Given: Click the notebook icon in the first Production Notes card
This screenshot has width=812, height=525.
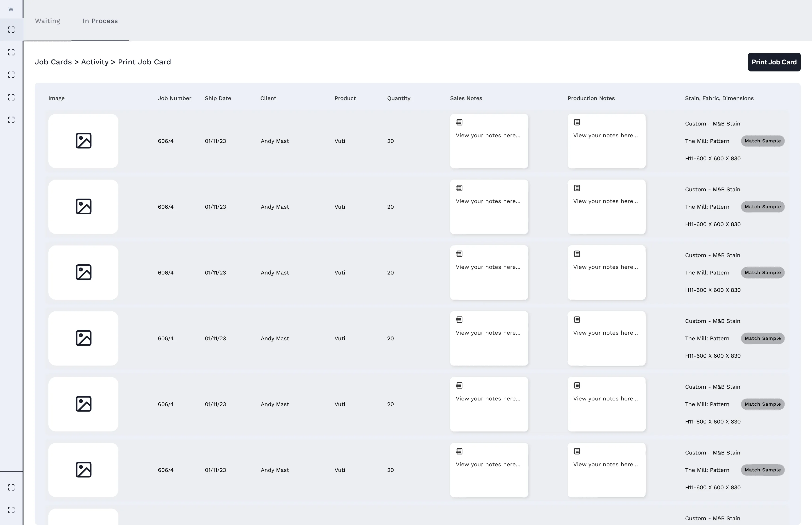Looking at the screenshot, I should click(577, 122).
